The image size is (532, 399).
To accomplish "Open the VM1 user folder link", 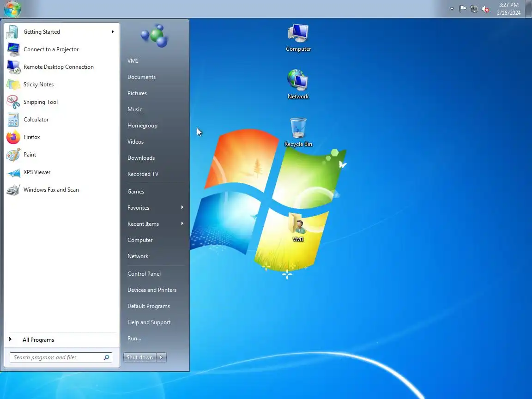I will pyautogui.click(x=133, y=61).
